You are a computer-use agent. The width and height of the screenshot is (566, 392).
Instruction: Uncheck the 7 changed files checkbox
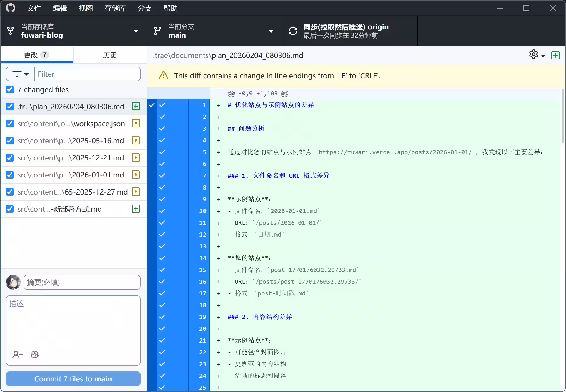(10, 89)
